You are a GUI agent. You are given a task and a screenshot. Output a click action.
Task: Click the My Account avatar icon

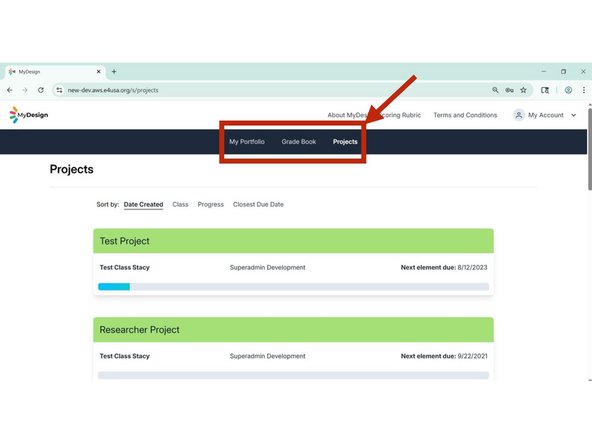[519, 115]
